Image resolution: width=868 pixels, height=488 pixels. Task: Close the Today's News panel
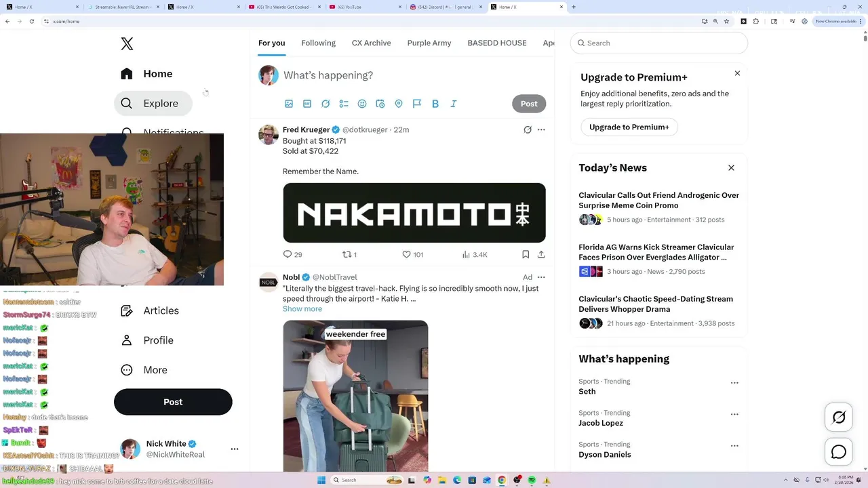731,167
